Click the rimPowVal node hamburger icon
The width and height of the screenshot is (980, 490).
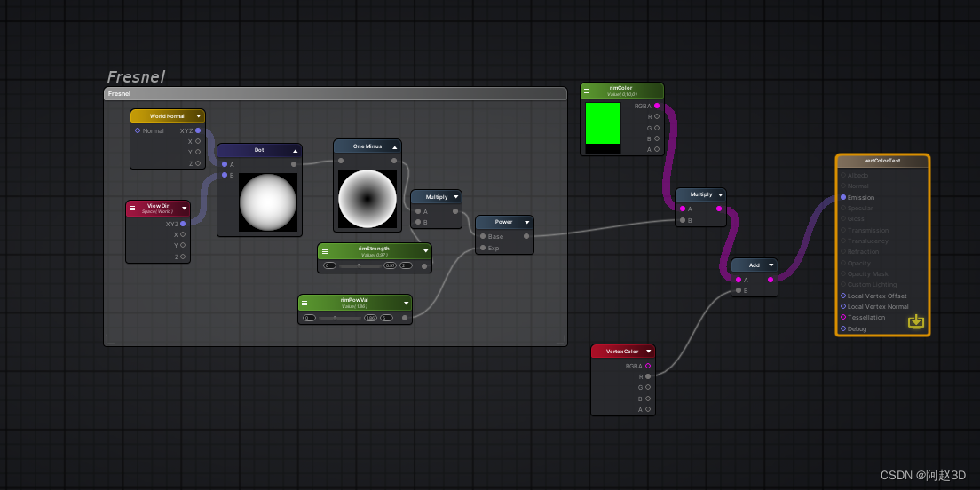(x=305, y=303)
